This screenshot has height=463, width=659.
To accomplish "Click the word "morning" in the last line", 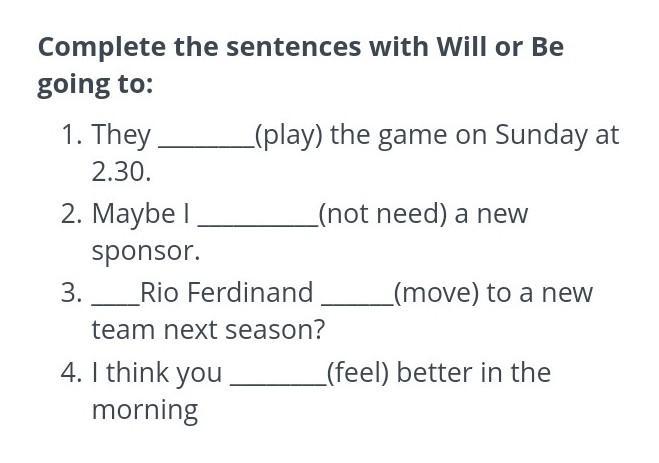I will click(x=145, y=410).
